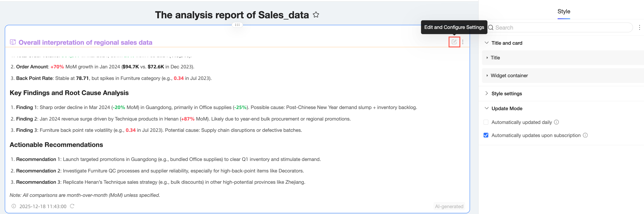The image size is (644, 214).
Task: Click the refresh icon beside the timestamp
Action: point(72,206)
